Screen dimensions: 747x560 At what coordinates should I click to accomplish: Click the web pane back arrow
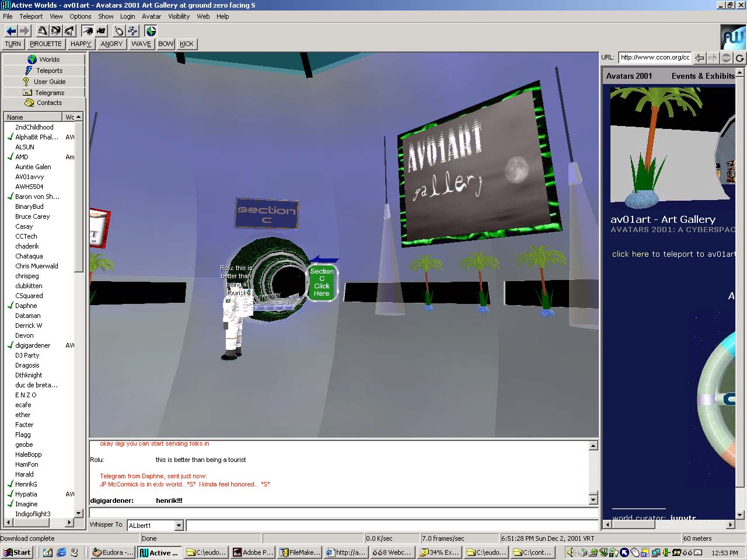[x=700, y=58]
